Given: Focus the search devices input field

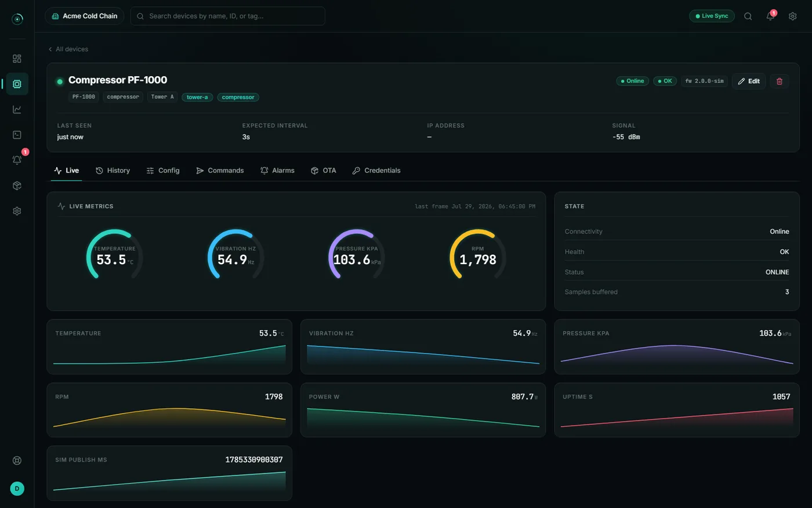Looking at the screenshot, I should pos(228,16).
